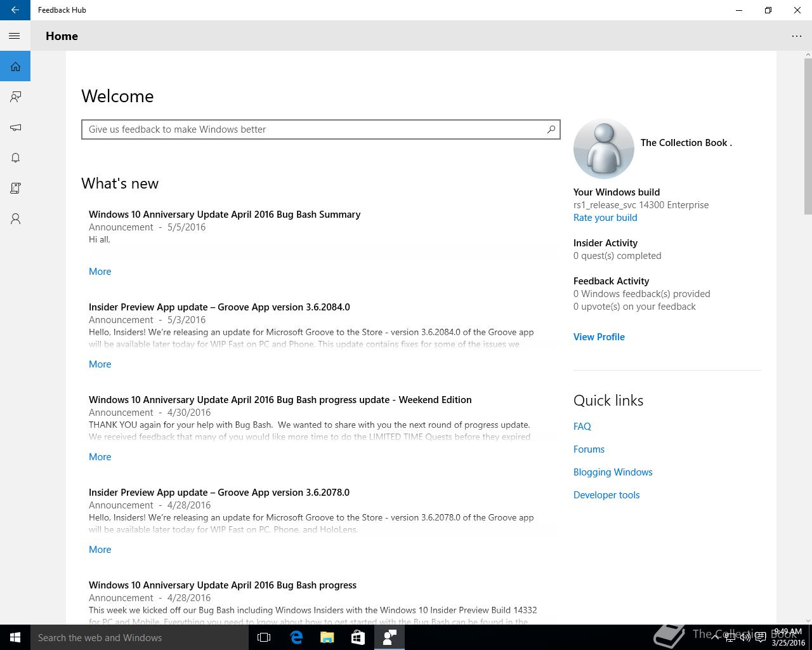Image resolution: width=812 pixels, height=650 pixels.
Task: Open the Announcements megaphone icon
Action: (15, 127)
